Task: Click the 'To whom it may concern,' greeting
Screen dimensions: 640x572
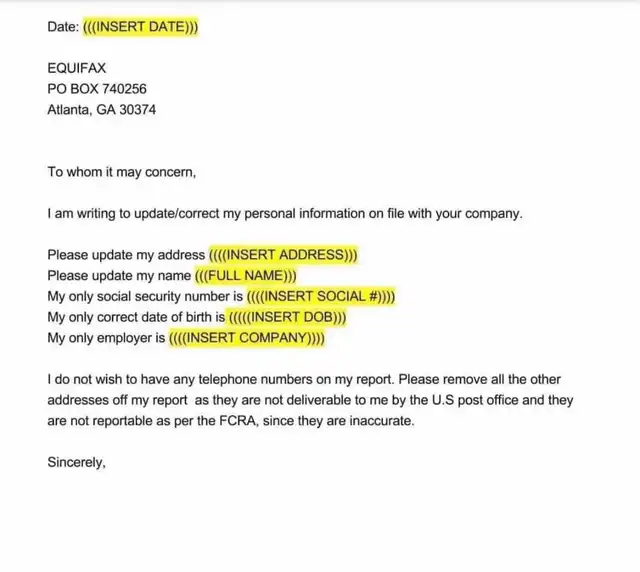Action: pos(122,172)
